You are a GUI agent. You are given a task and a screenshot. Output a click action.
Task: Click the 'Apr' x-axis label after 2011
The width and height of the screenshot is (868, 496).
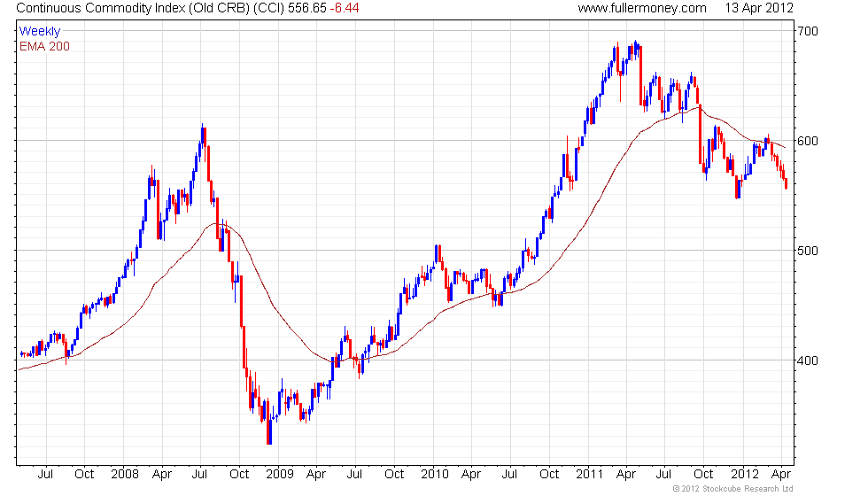626,475
